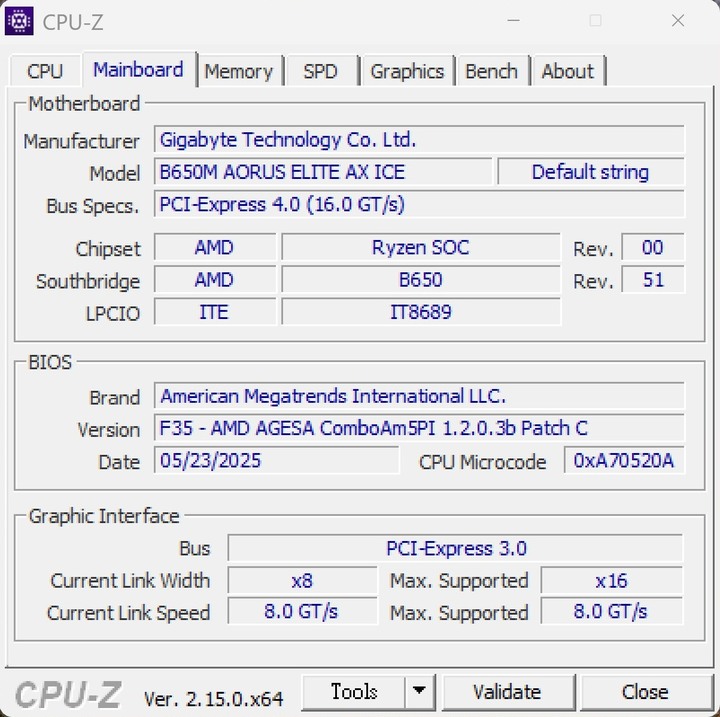Click the LPCIO vendor ITE field
The width and height of the screenshot is (720, 717).
coord(215,312)
